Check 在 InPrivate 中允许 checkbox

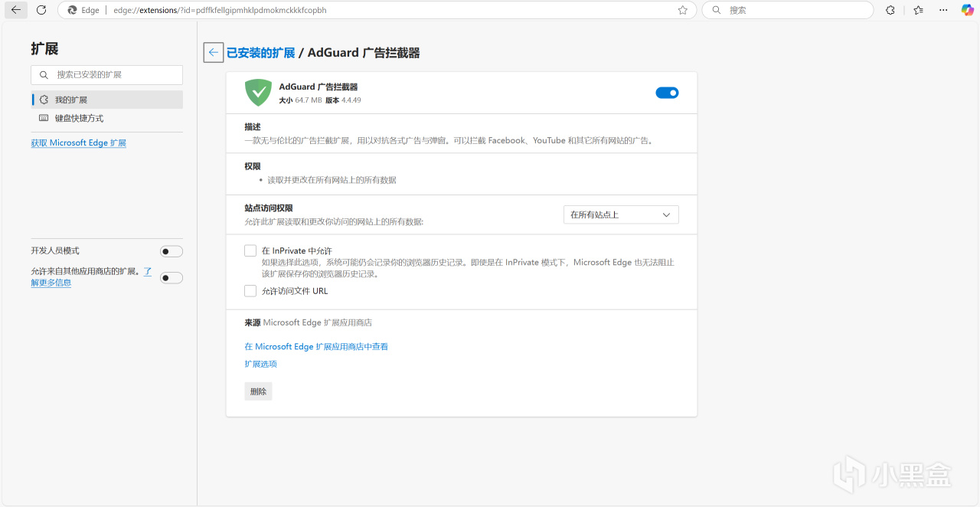250,250
